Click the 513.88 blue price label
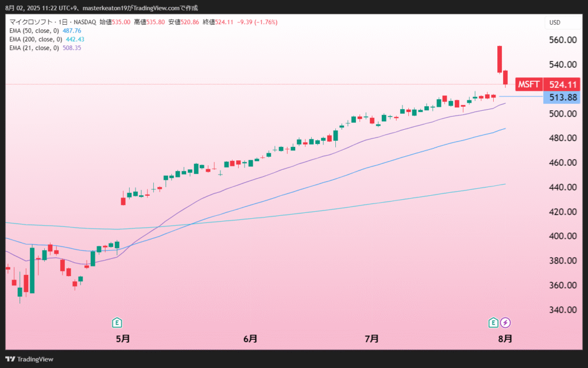Viewport: 588px width, 368px height. [562, 98]
